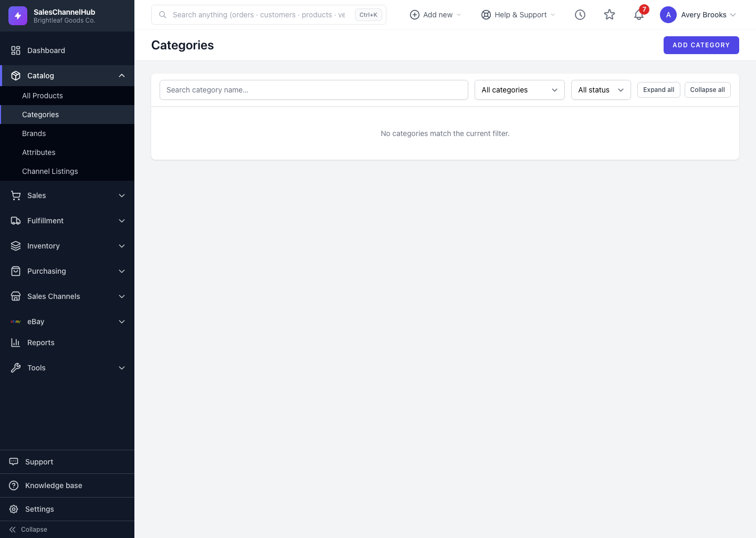Viewport: 756px width, 538px height.
Task: Open notifications bell icon
Action: (x=638, y=15)
